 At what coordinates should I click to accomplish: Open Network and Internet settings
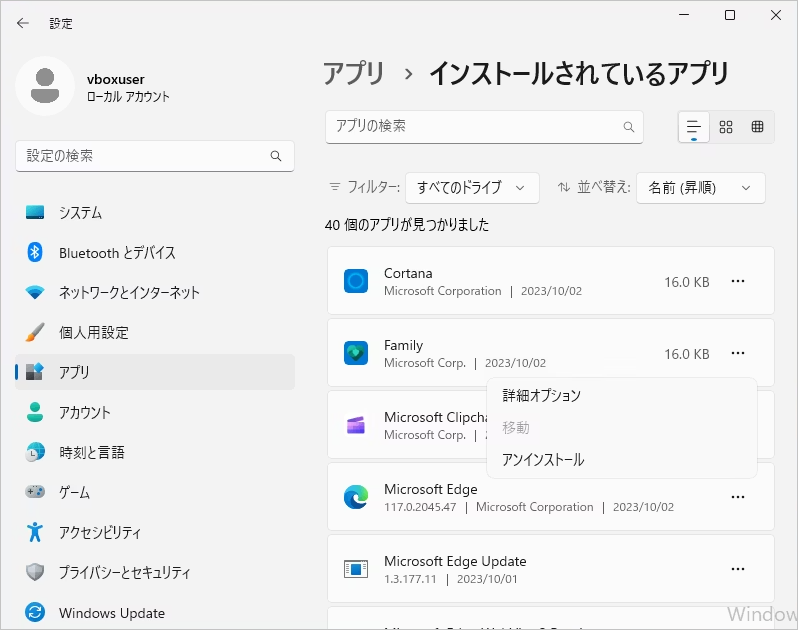tap(155, 292)
